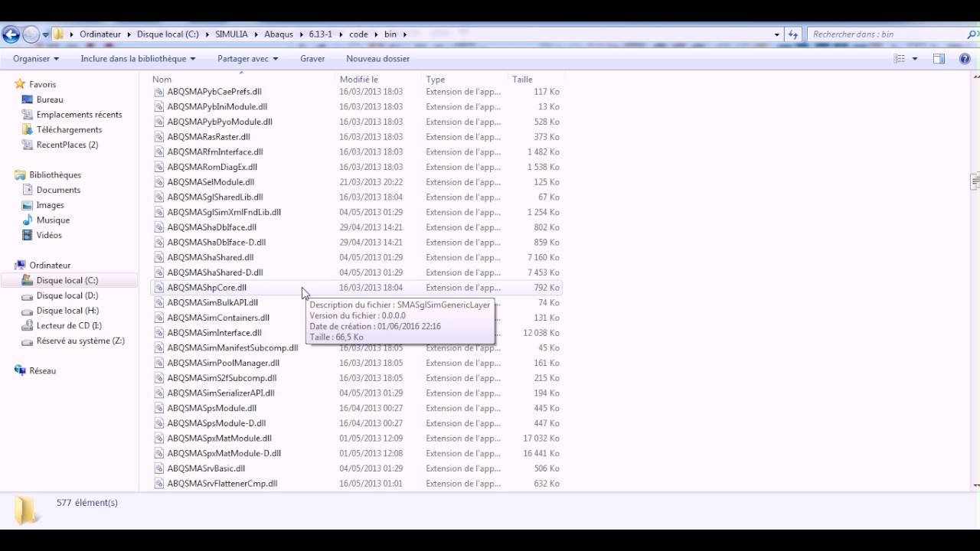Viewport: 980px width, 551px height.
Task: Select file ABQSMARasRaster.dll
Action: (x=208, y=137)
